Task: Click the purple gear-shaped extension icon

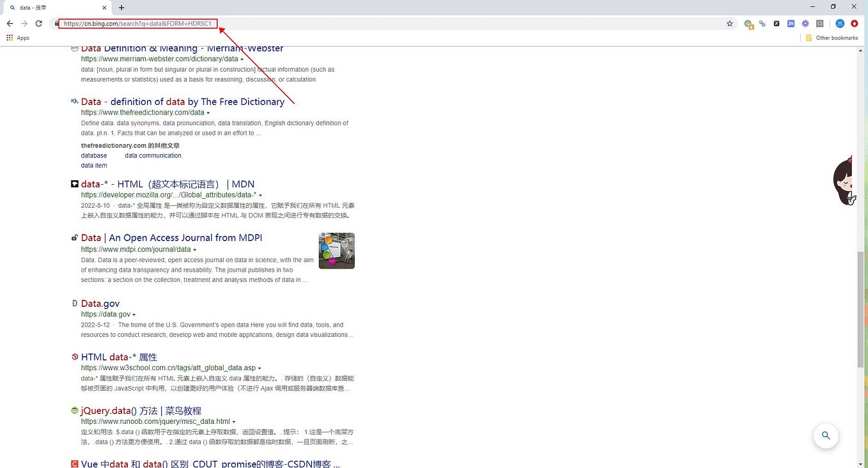Action: pos(805,23)
